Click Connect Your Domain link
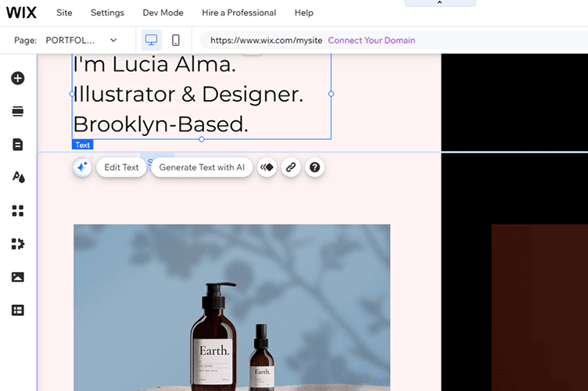The height and width of the screenshot is (391, 588). click(x=371, y=40)
